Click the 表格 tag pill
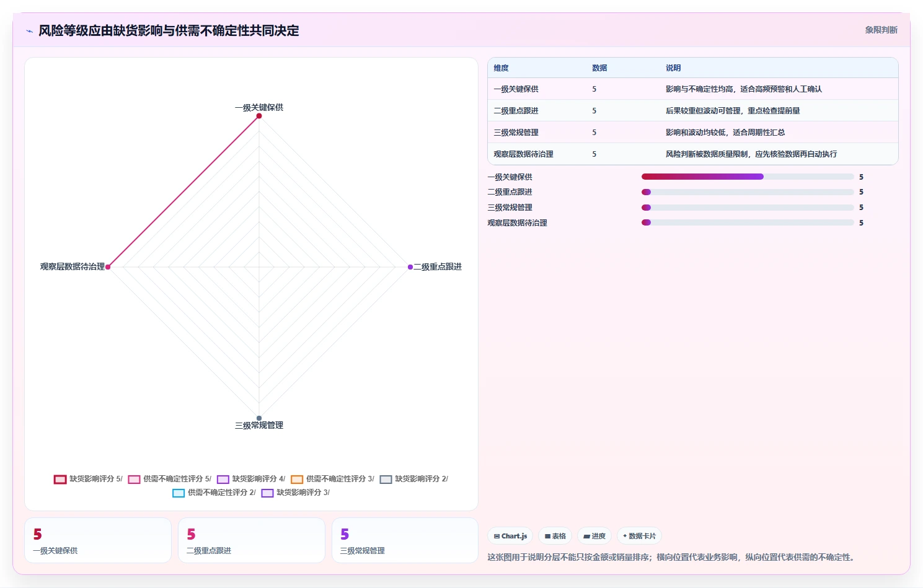 [x=555, y=536]
